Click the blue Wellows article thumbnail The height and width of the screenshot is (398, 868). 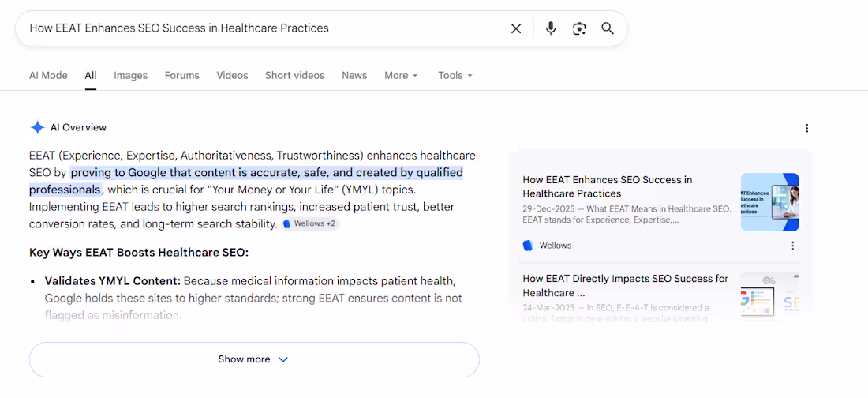click(769, 202)
